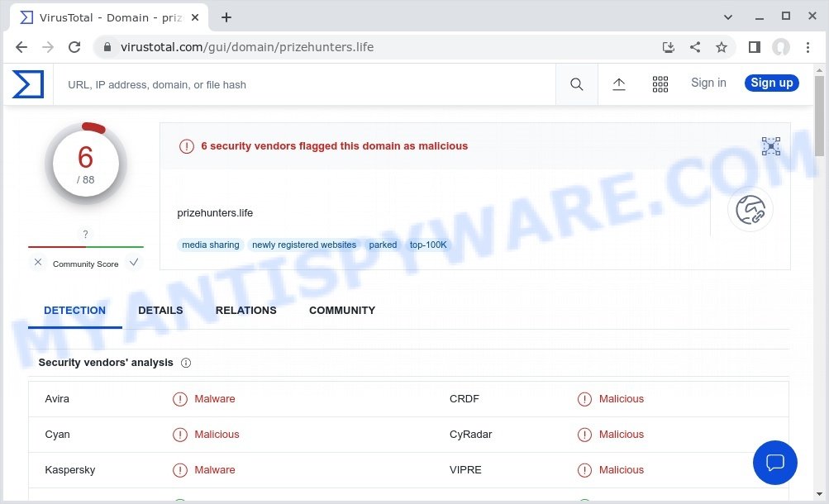Click the Sign in link

click(x=708, y=83)
